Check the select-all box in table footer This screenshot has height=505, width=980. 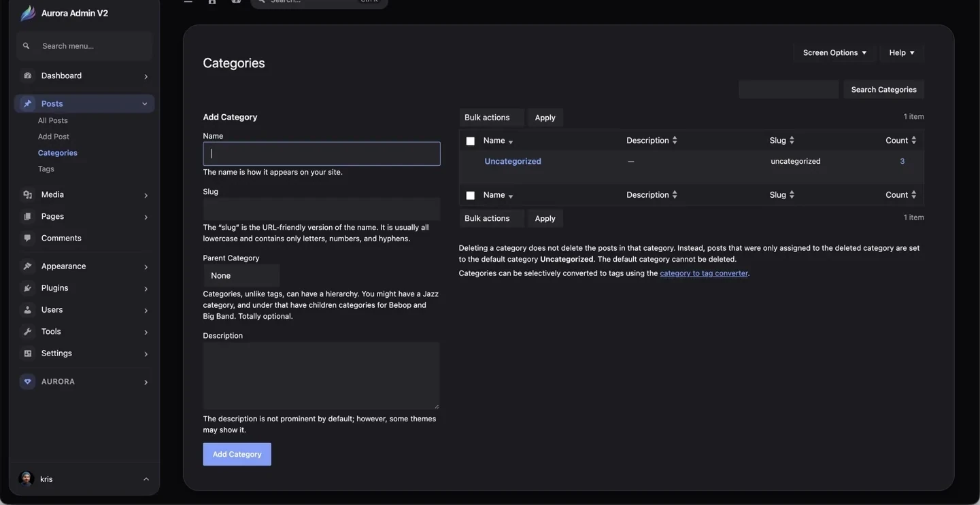pyautogui.click(x=470, y=195)
